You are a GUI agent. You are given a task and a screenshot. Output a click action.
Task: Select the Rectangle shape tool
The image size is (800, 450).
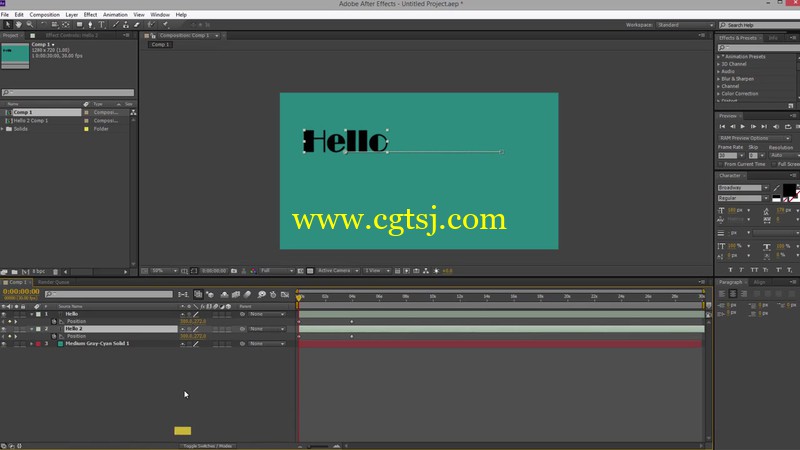point(80,24)
